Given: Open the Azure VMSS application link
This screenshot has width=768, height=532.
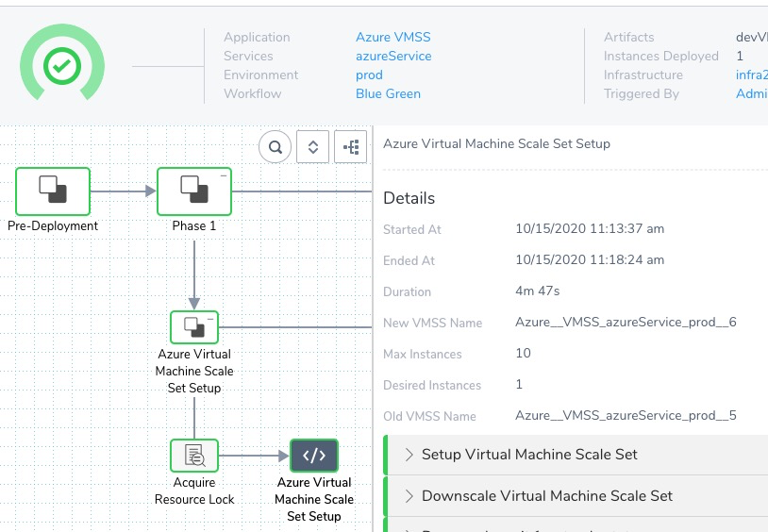Looking at the screenshot, I should 393,37.
